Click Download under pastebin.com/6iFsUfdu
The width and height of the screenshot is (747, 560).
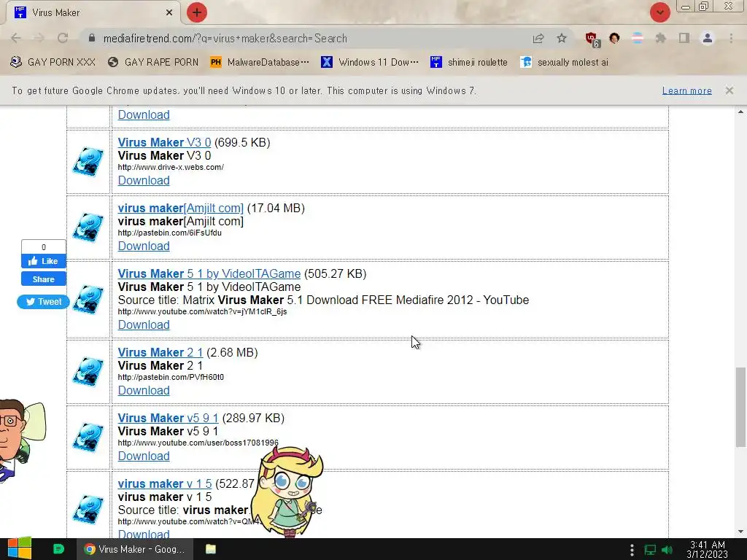[144, 246]
